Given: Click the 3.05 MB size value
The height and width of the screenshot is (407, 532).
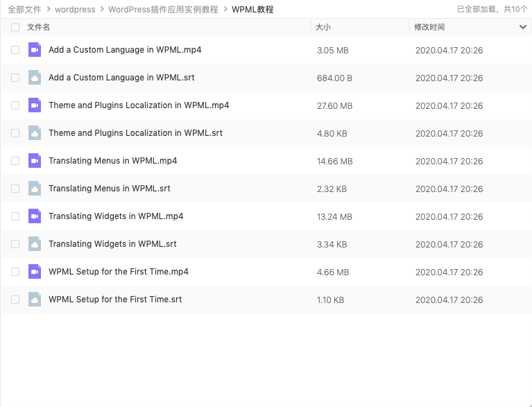Looking at the screenshot, I should pyautogui.click(x=333, y=51).
